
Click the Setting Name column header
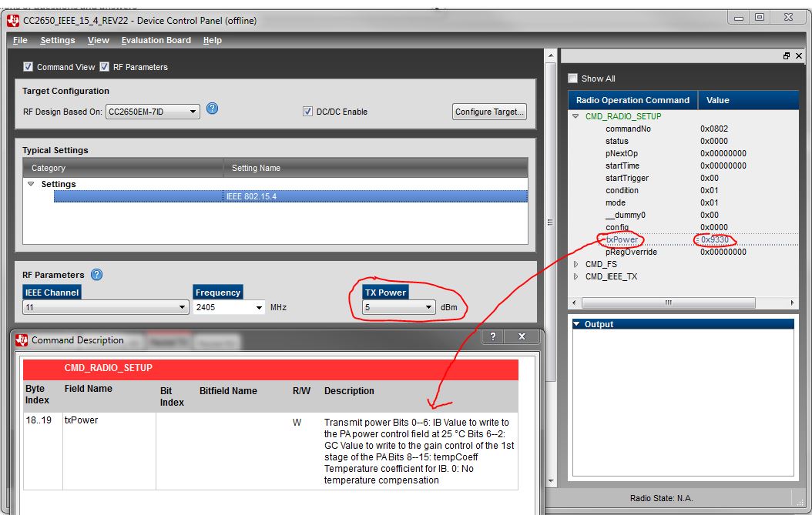coord(376,168)
